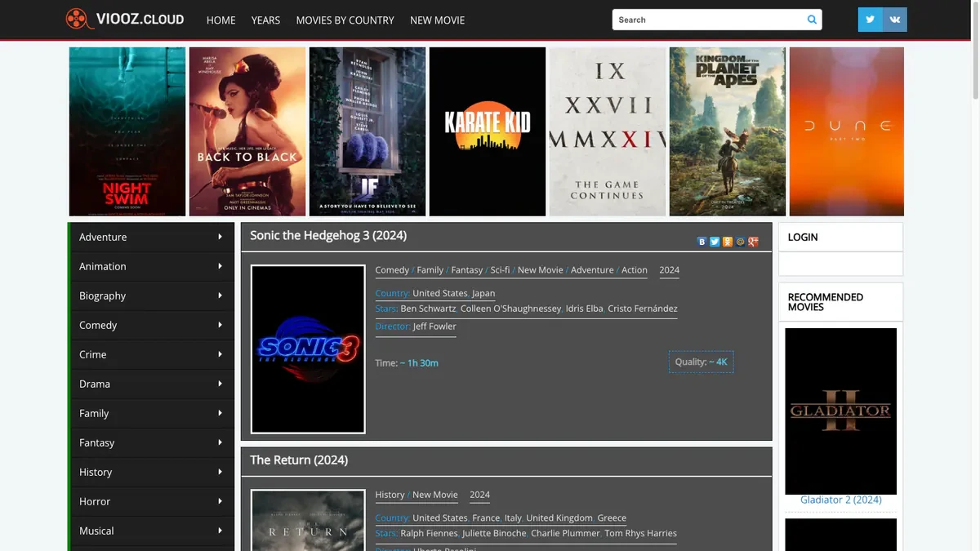This screenshot has width=980, height=551.
Task: Share Sonic the Hedgehog 3 on Odnoklassniki
Action: coord(728,242)
